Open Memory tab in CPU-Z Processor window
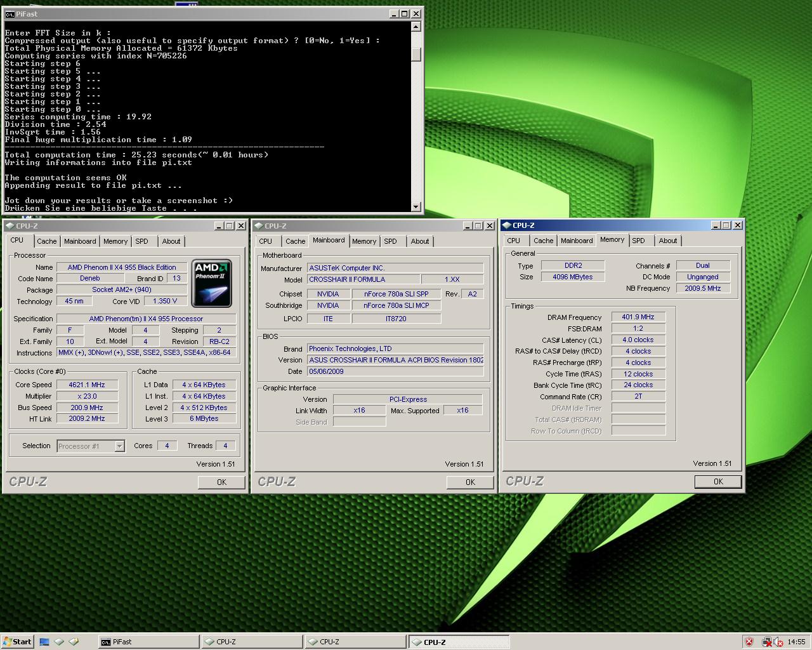 tap(115, 241)
